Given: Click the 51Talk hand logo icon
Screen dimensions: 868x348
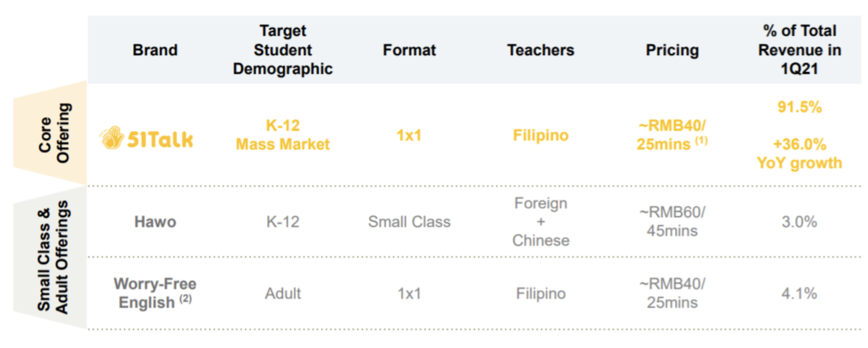Looking at the screenshot, I should pyautogui.click(x=112, y=138).
